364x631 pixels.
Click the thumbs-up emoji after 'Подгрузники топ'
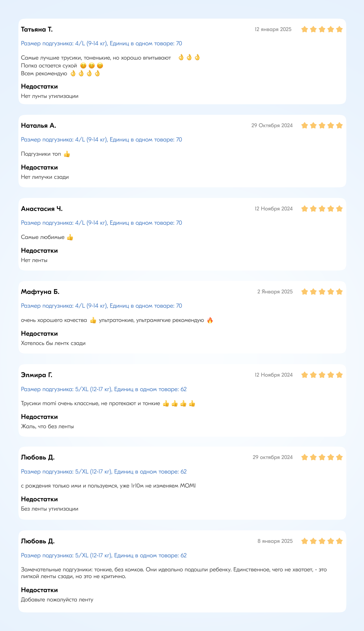coord(67,154)
